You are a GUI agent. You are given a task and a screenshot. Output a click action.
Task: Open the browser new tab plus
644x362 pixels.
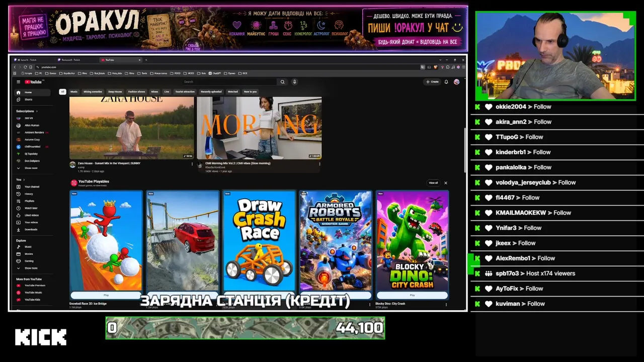(146, 60)
